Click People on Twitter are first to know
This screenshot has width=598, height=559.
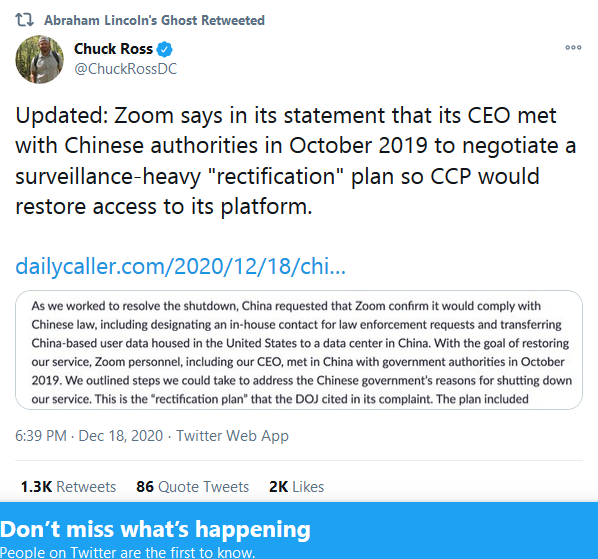pos(127,553)
